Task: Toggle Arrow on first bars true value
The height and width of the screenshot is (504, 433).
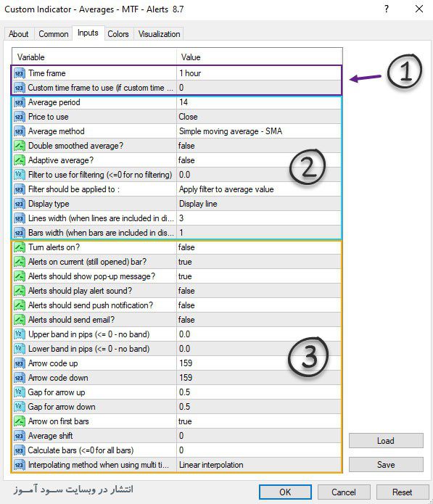Action: (x=259, y=421)
